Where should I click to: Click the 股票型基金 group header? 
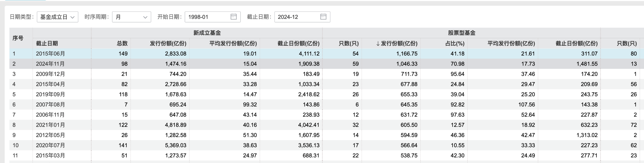click(x=461, y=33)
